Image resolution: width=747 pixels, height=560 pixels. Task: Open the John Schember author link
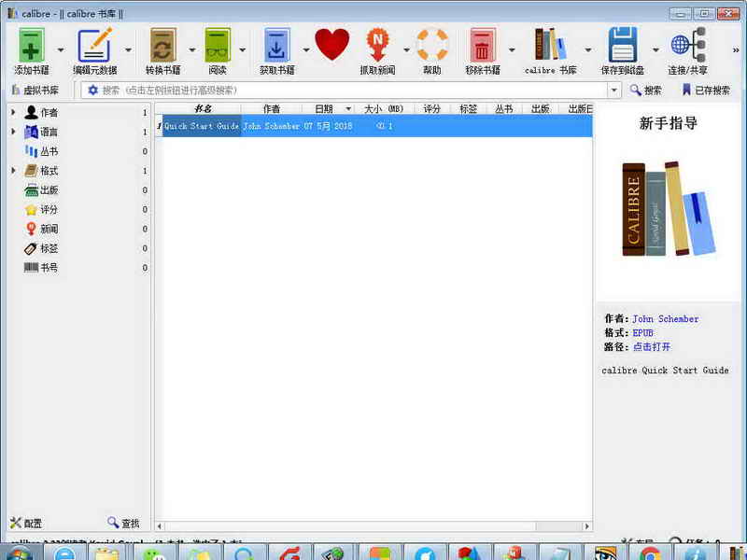(x=666, y=318)
